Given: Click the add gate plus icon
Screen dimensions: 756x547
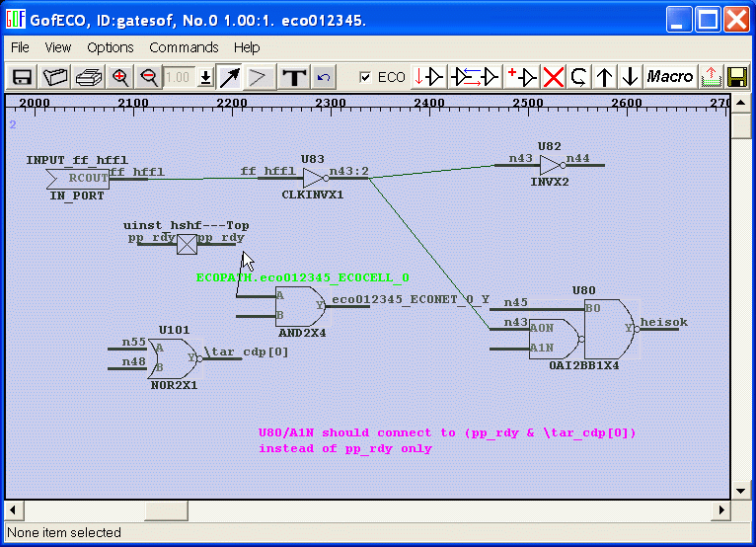Looking at the screenshot, I should 521,77.
